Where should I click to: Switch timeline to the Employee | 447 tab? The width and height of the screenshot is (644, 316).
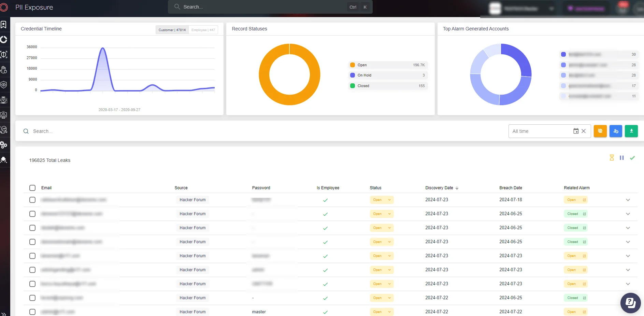[x=203, y=30]
